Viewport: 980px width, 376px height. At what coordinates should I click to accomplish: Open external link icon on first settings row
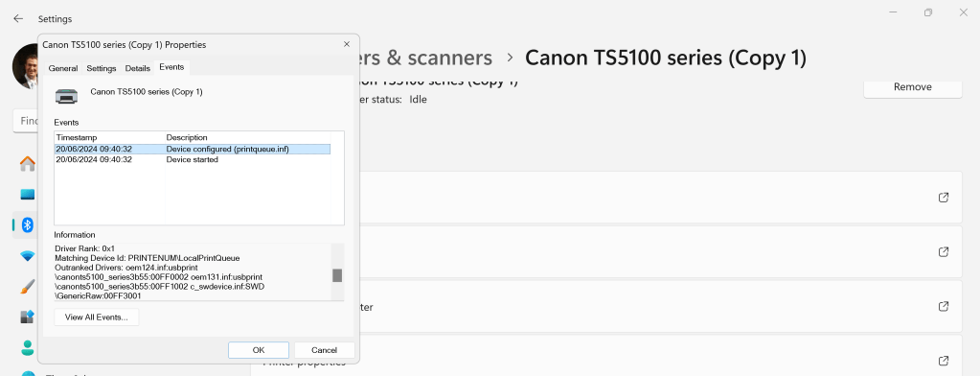pyautogui.click(x=944, y=197)
